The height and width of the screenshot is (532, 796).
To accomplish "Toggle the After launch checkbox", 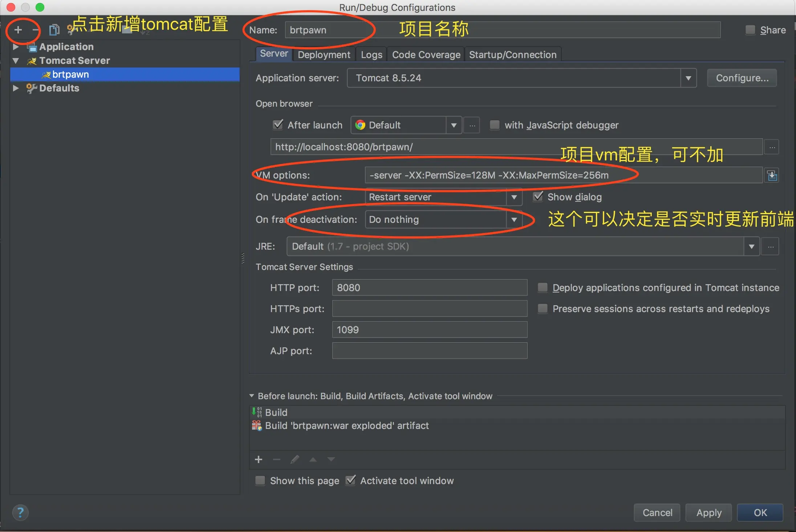I will pos(278,125).
